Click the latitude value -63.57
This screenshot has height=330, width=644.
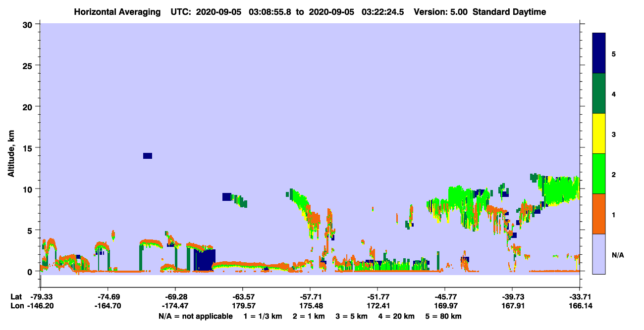242,297
